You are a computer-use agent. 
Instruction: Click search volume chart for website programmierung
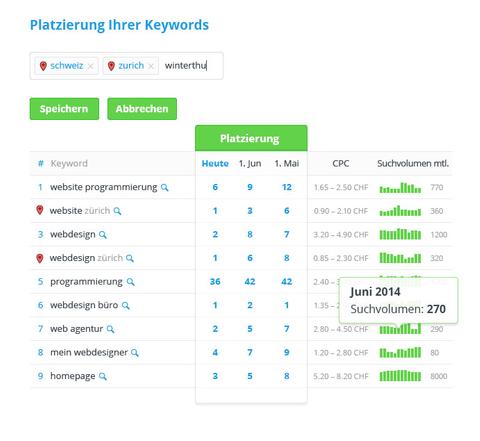[400, 188]
